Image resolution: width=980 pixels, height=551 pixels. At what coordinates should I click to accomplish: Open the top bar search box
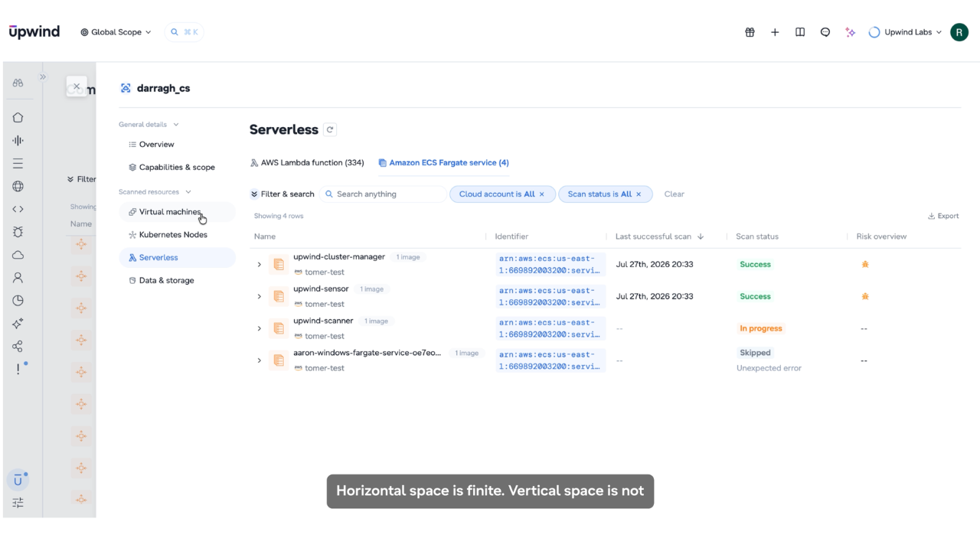point(185,32)
